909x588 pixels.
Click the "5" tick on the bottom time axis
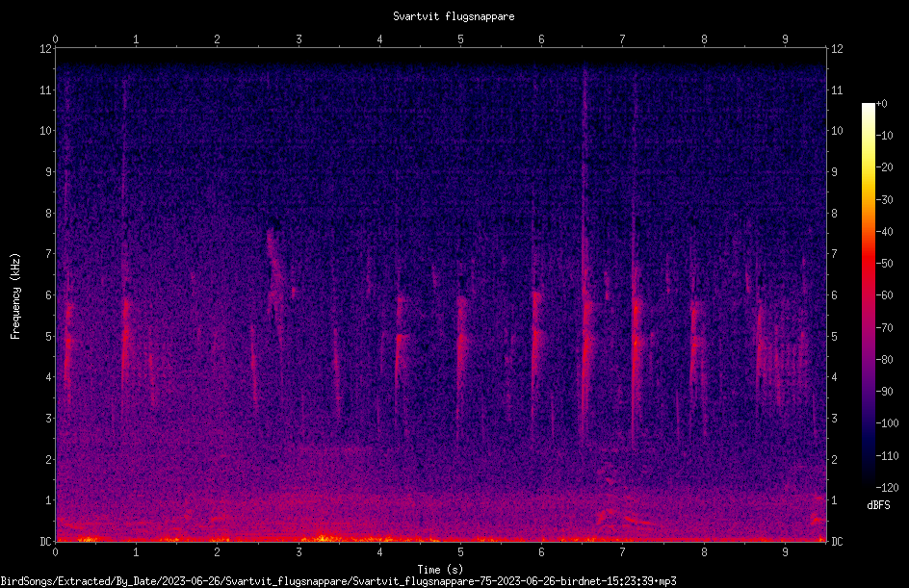pyautogui.click(x=461, y=552)
